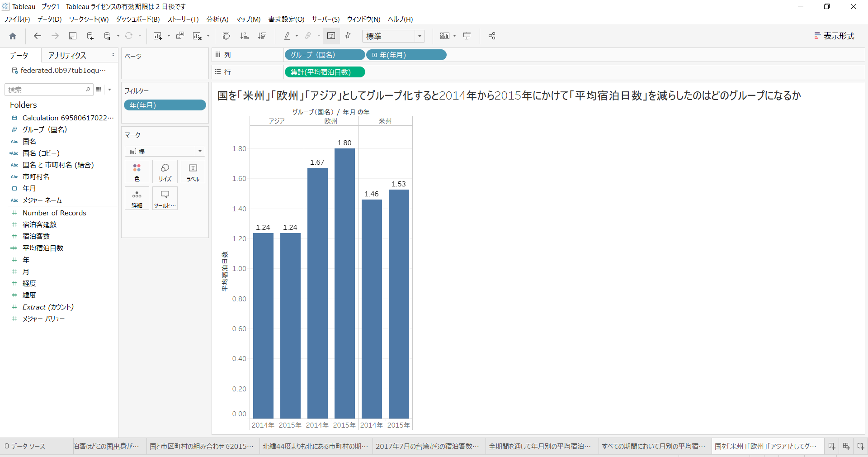
Task: Select the 年(年月) filter pill
Action: tap(165, 105)
